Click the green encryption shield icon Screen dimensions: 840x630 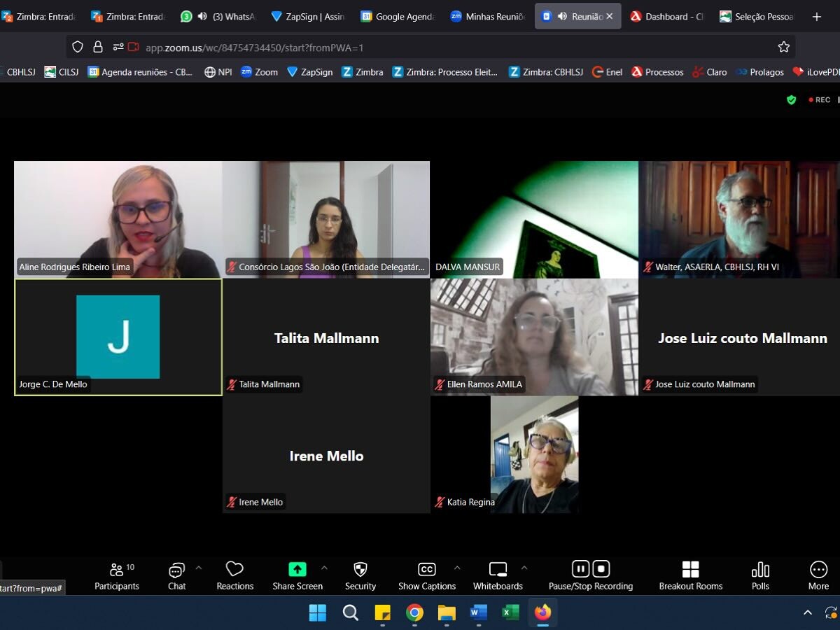click(x=792, y=100)
